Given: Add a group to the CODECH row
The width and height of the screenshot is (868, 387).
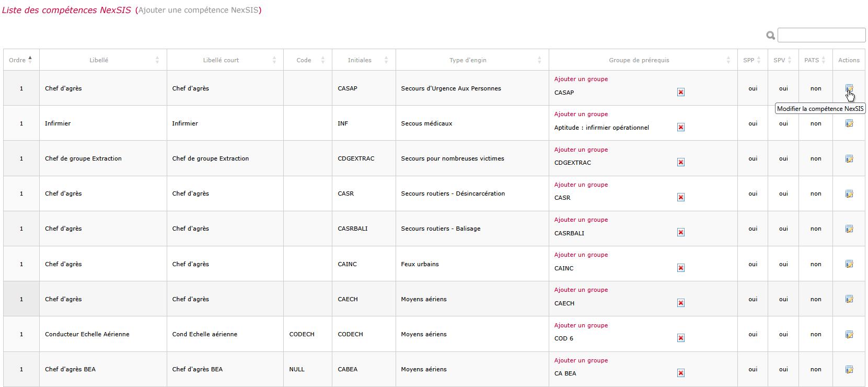Looking at the screenshot, I should (x=581, y=325).
